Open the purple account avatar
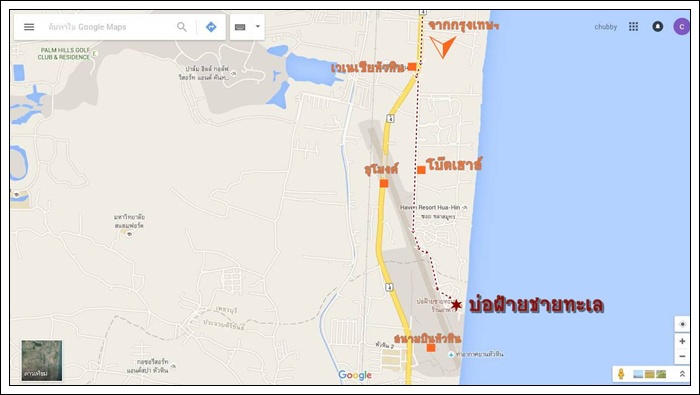 (681, 26)
